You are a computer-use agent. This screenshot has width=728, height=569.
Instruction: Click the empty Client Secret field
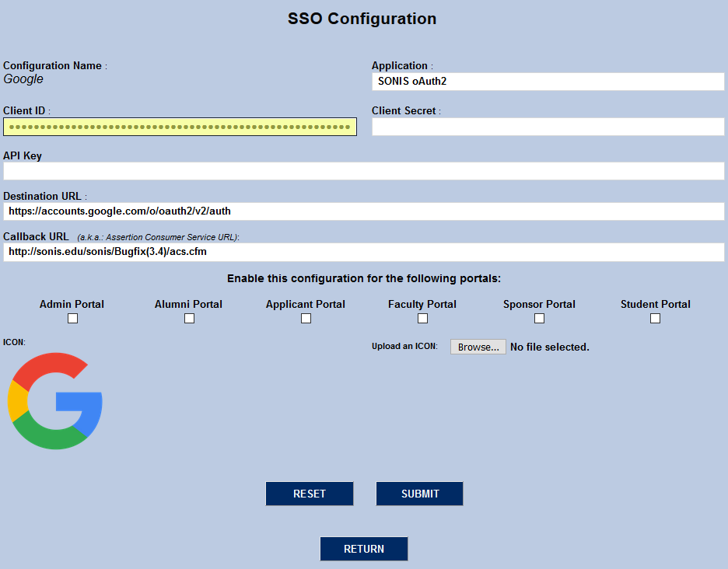pos(548,126)
